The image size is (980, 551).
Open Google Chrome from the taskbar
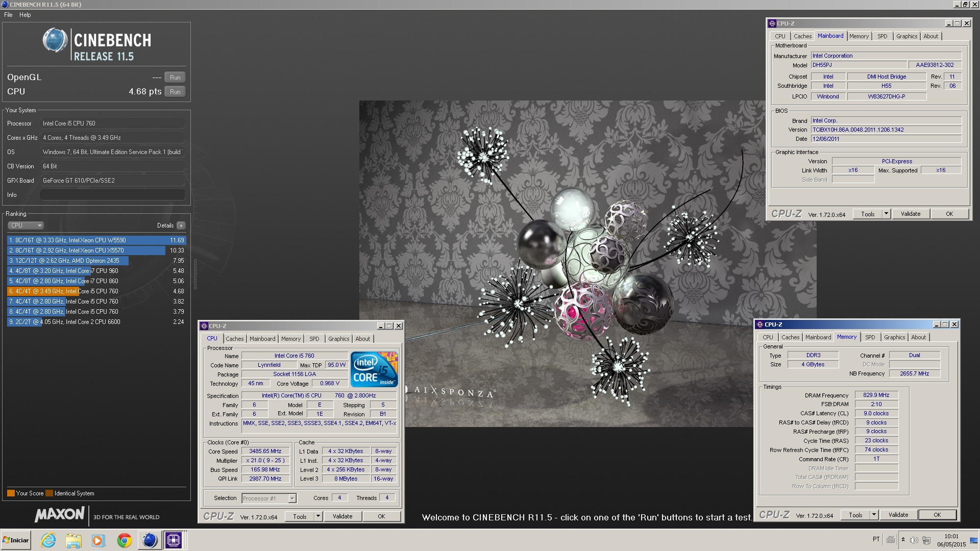(x=124, y=540)
